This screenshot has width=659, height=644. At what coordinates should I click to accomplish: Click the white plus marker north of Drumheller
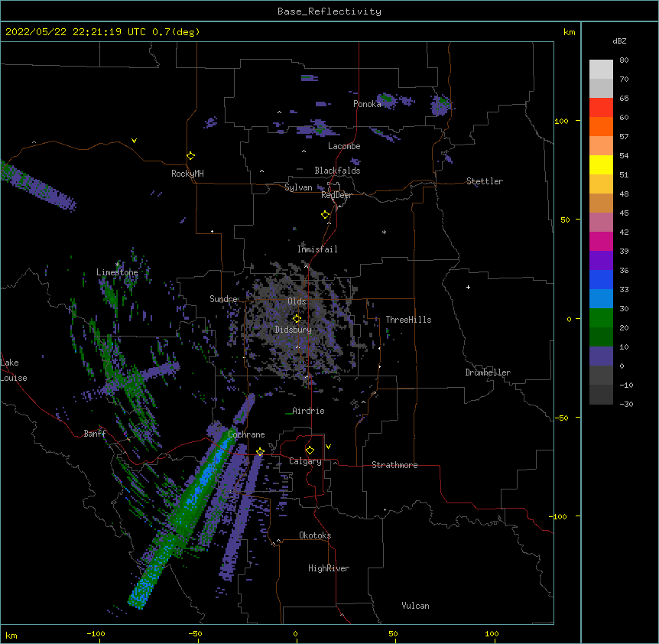[x=468, y=287]
